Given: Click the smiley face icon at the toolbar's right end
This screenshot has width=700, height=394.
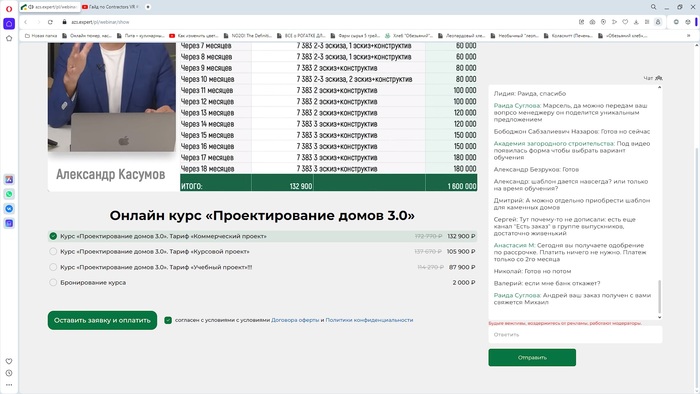Looking at the screenshot, I should coord(688,22).
